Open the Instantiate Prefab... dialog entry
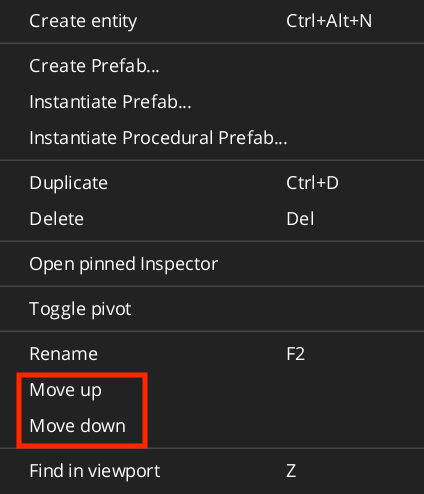The image size is (424, 494). point(212,102)
